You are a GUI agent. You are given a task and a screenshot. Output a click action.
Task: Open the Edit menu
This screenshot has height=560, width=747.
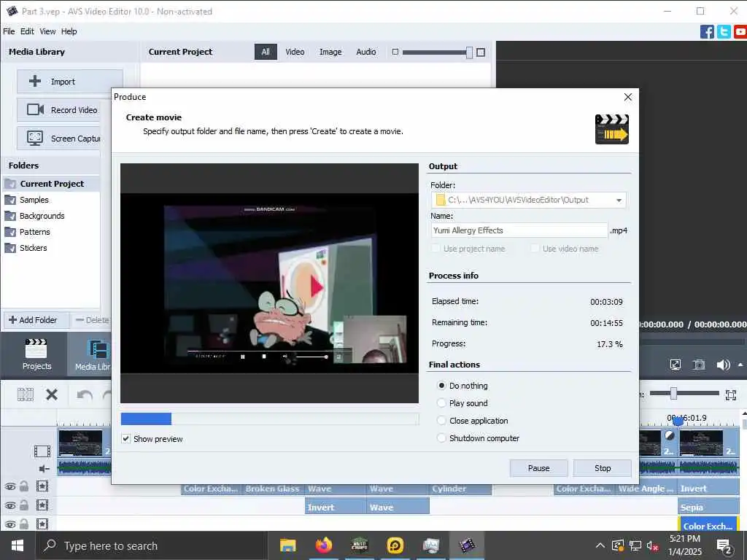pos(27,31)
